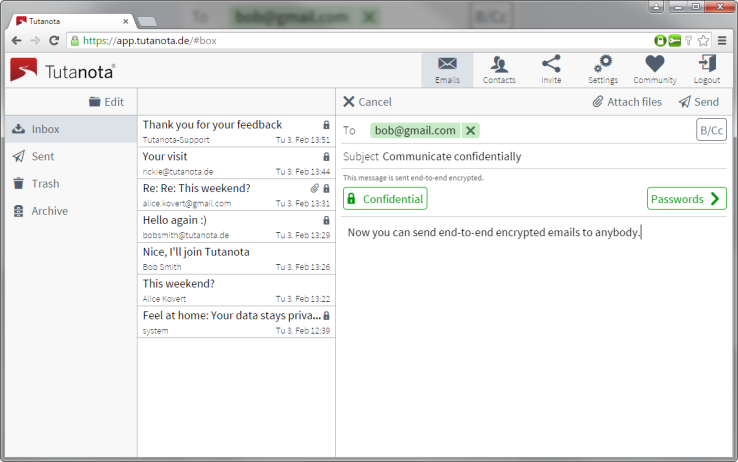
Task: Click lock icon on 'Hello again :)' email
Action: click(326, 220)
